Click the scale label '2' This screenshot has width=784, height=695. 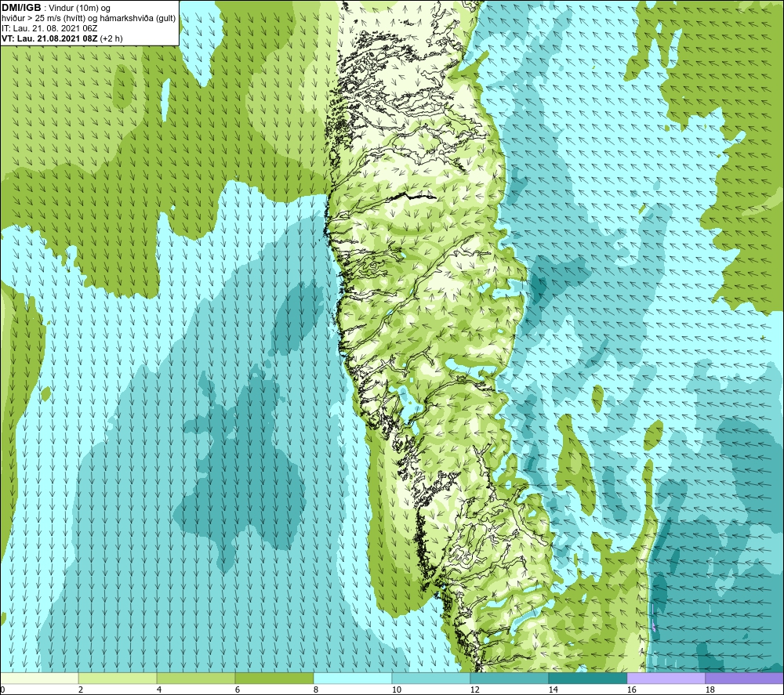(81, 690)
